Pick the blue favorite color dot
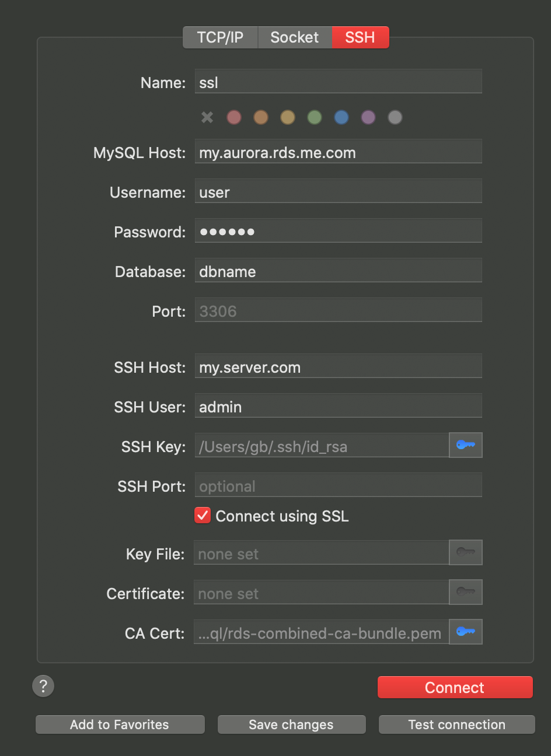The image size is (551, 756). (341, 117)
